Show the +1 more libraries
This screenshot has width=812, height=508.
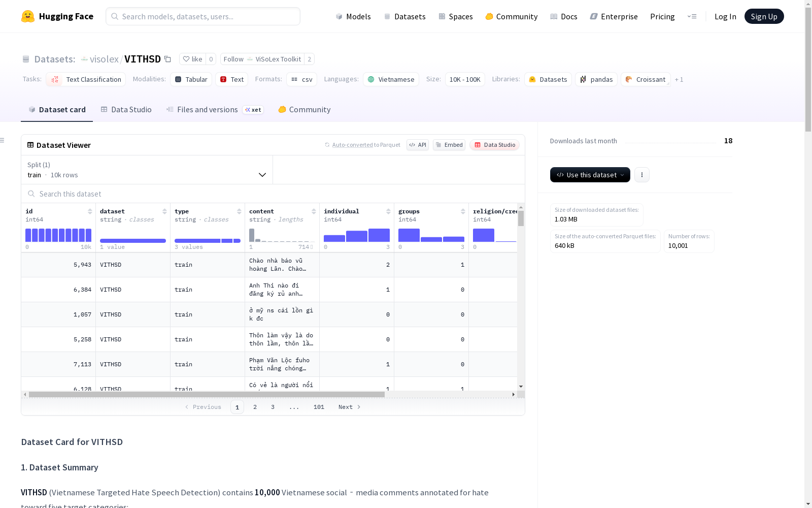[679, 79]
